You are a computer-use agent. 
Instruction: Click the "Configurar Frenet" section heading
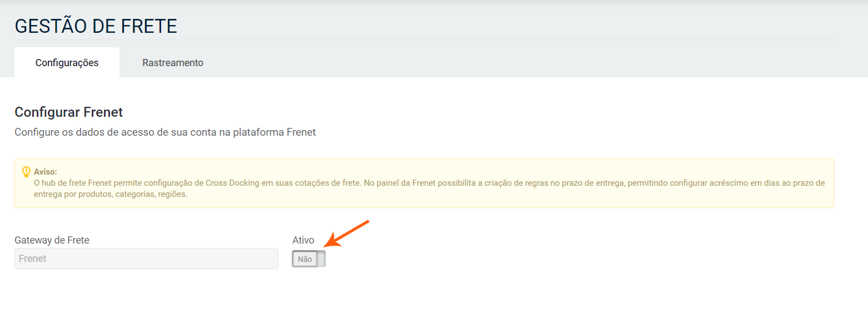coord(68,112)
